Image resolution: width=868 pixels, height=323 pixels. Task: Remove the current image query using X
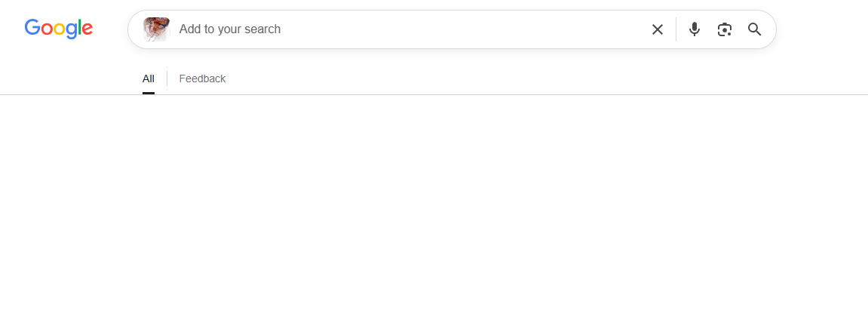coord(657,29)
